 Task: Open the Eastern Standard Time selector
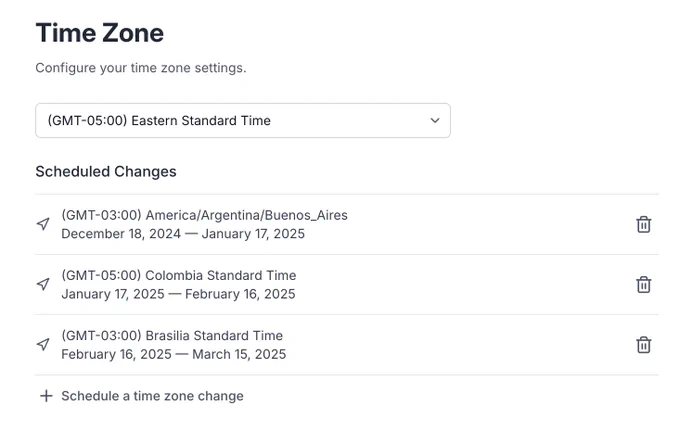pos(243,121)
